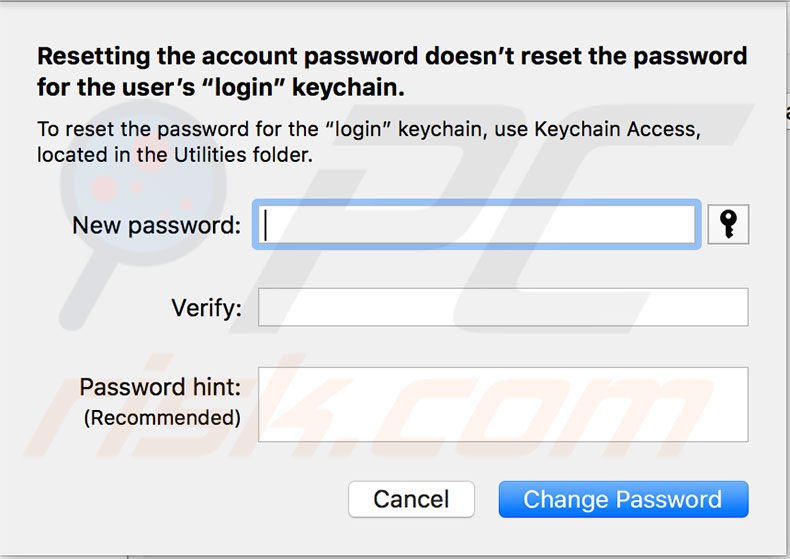Click into the New password field
790x559 pixels.
click(x=475, y=225)
